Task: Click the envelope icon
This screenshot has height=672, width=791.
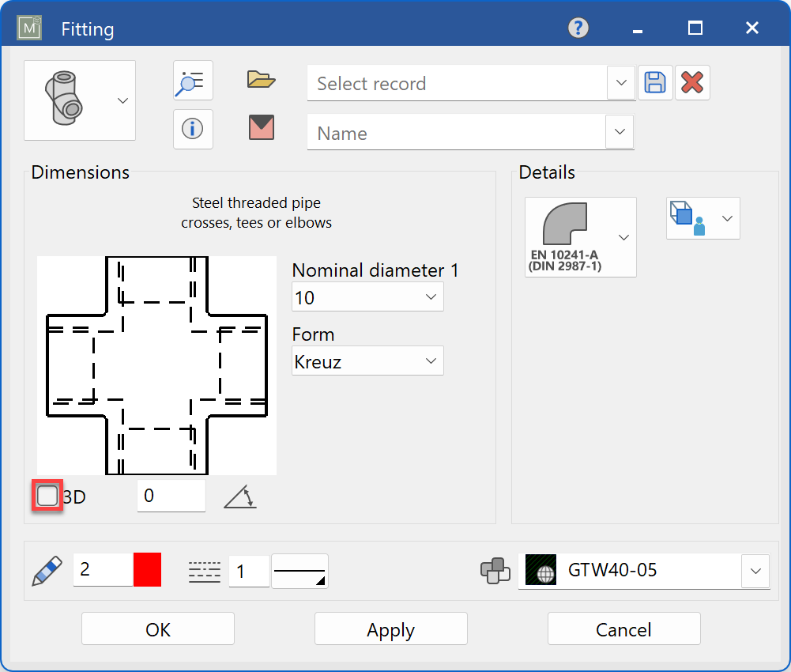Action: (x=261, y=128)
